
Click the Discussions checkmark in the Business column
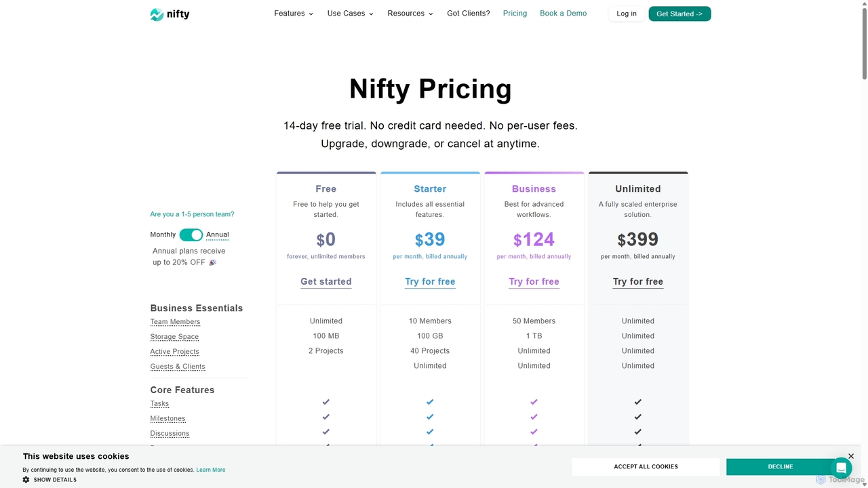pyautogui.click(x=534, y=432)
